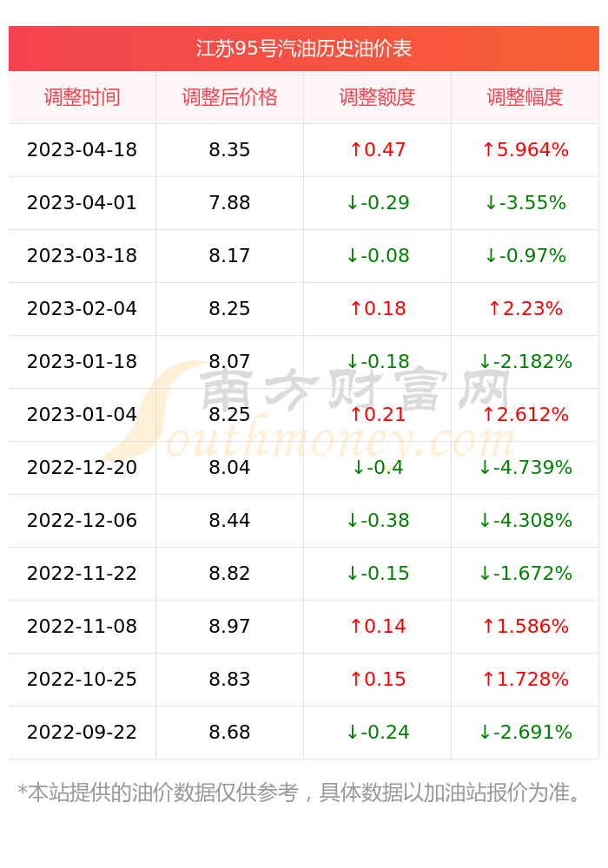This screenshot has width=608, height=868.
Task: Click the red ↑2.23% cell
Action: pos(525,308)
